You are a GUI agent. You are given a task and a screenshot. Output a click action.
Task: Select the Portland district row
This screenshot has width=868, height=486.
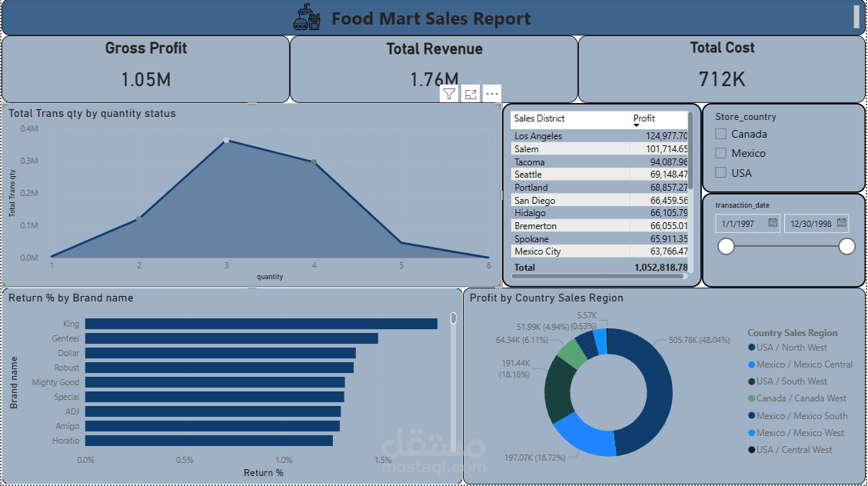click(600, 188)
